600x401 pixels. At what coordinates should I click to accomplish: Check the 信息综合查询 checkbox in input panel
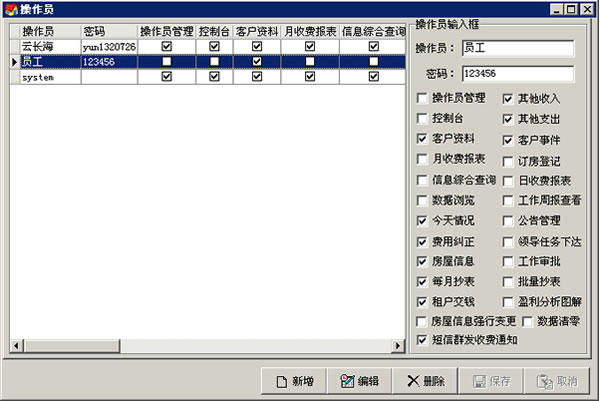[x=422, y=180]
